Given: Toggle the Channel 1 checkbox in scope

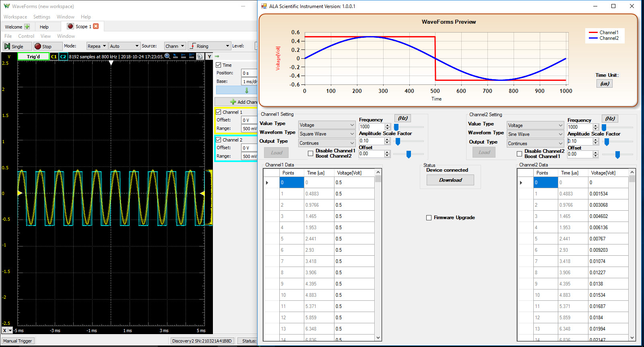Looking at the screenshot, I should (219, 112).
